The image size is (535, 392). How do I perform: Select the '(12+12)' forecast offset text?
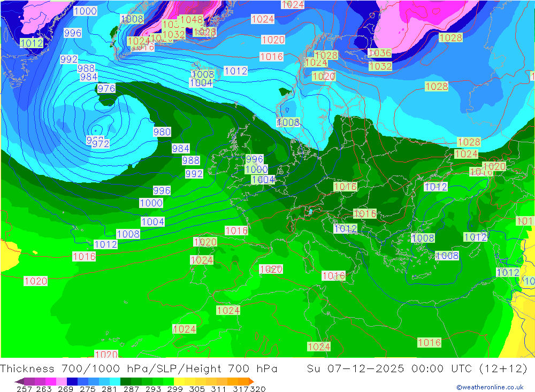click(503, 369)
